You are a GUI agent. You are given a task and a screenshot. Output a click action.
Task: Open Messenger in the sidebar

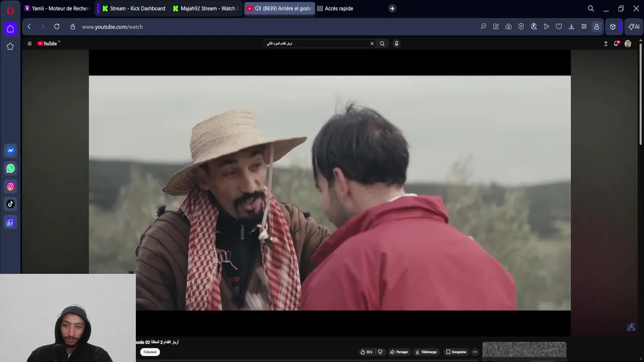coord(11,150)
